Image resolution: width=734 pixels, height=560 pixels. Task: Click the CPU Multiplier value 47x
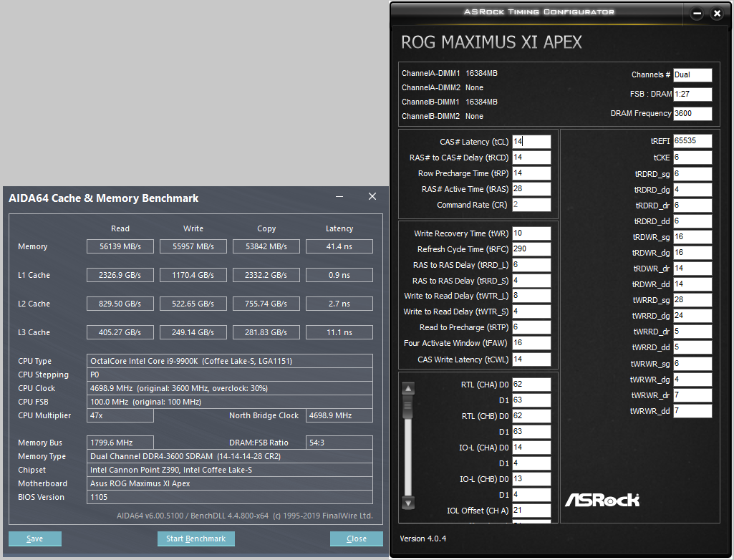(120, 415)
